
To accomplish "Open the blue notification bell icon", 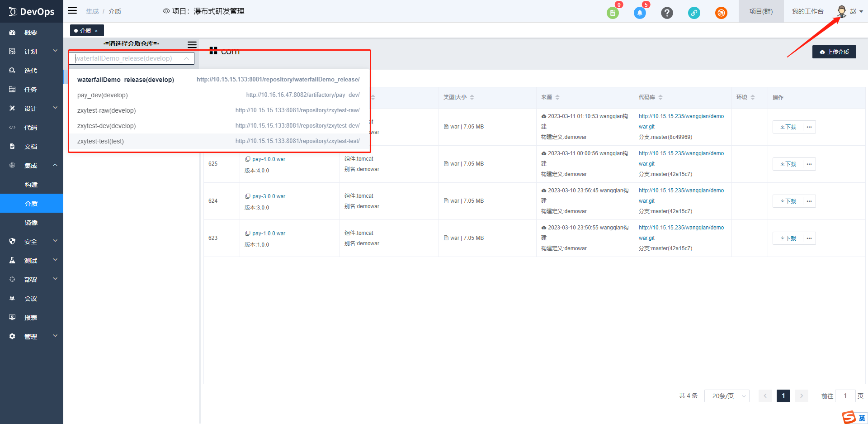I will (640, 13).
